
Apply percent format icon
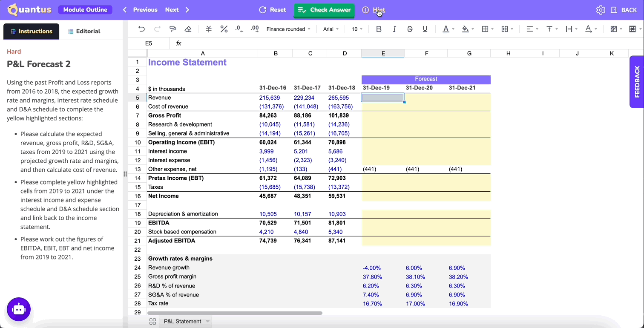(224, 29)
